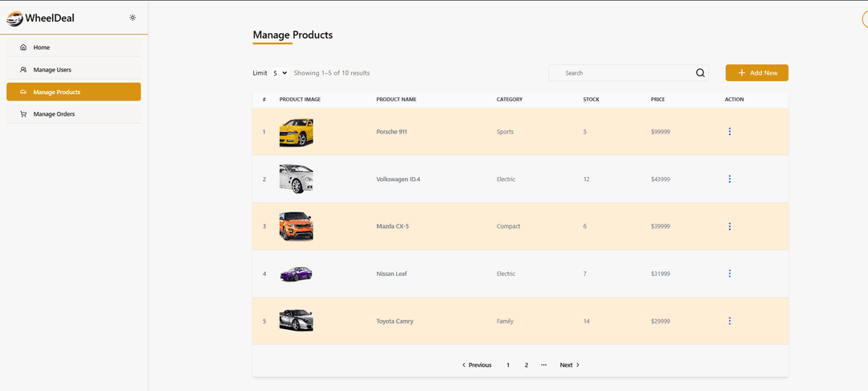Expand the pagination ellipsis

coord(544,365)
